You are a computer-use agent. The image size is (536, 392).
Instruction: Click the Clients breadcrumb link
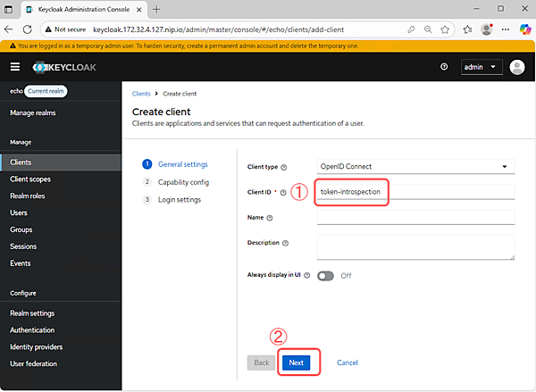coord(141,94)
